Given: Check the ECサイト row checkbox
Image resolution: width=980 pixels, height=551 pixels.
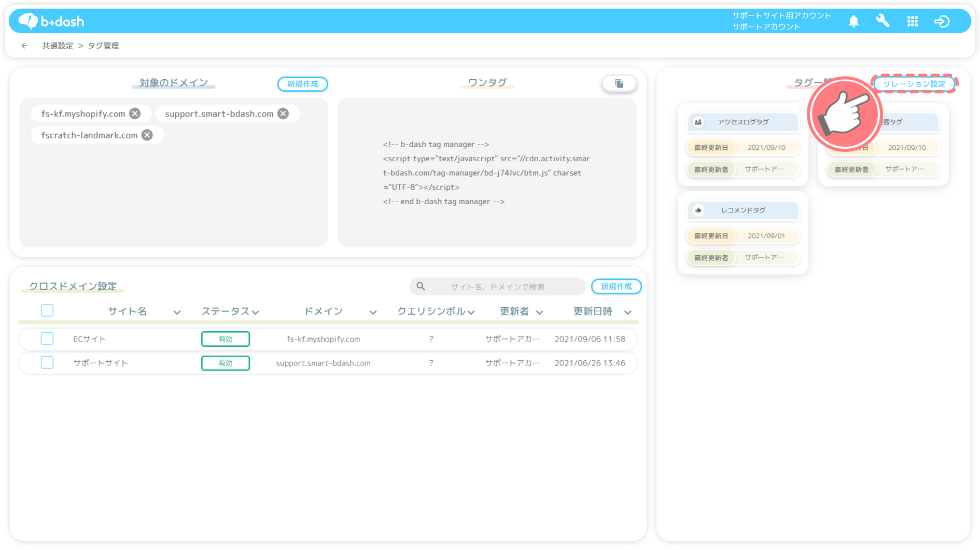Looking at the screenshot, I should [47, 338].
